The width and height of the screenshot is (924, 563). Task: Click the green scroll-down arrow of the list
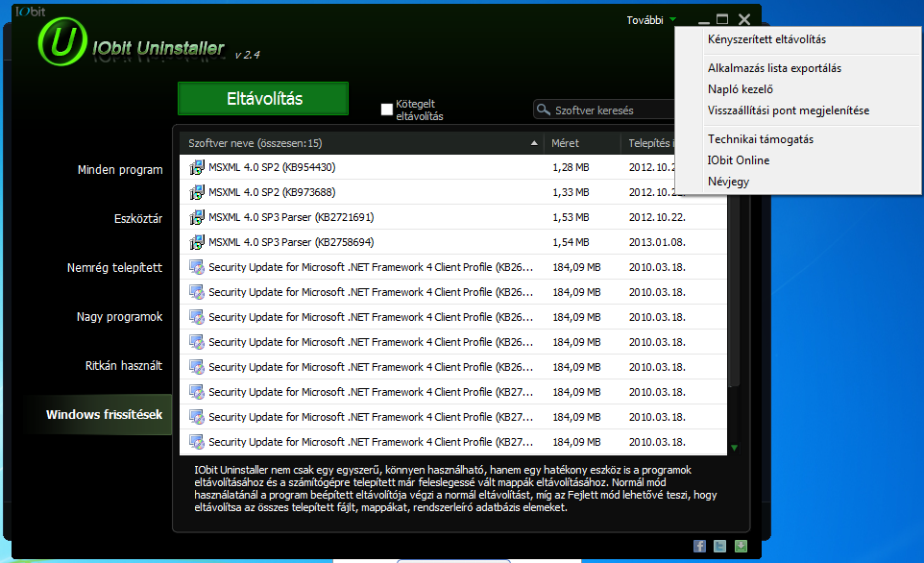click(x=734, y=448)
